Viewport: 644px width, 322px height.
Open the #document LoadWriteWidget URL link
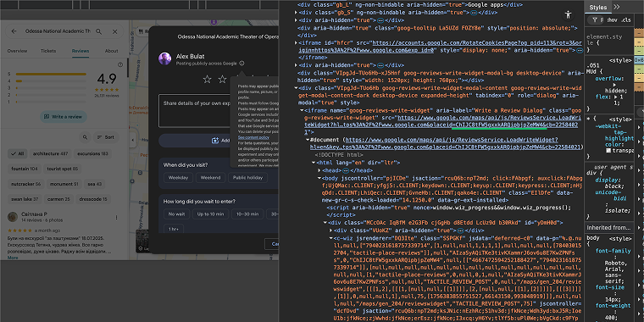pyautogui.click(x=446, y=143)
